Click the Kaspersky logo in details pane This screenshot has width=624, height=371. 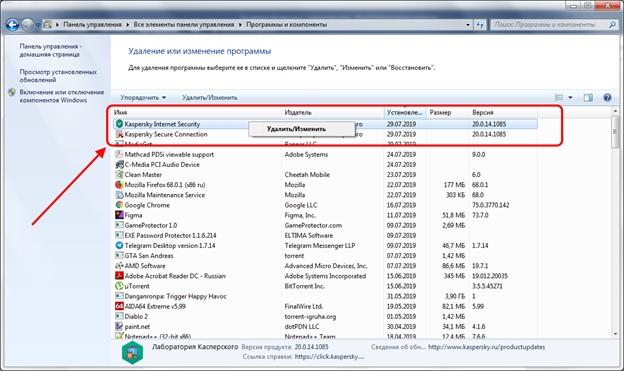(132, 352)
